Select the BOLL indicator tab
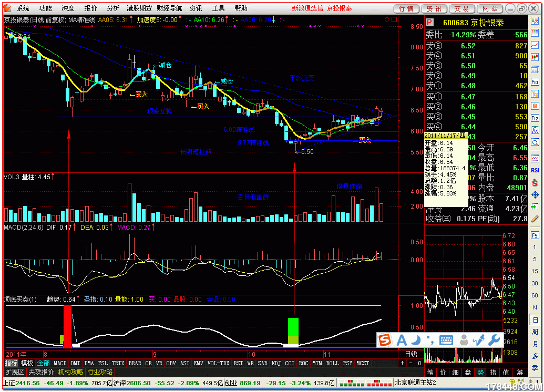The height and width of the screenshot is (392, 544). coord(332,363)
